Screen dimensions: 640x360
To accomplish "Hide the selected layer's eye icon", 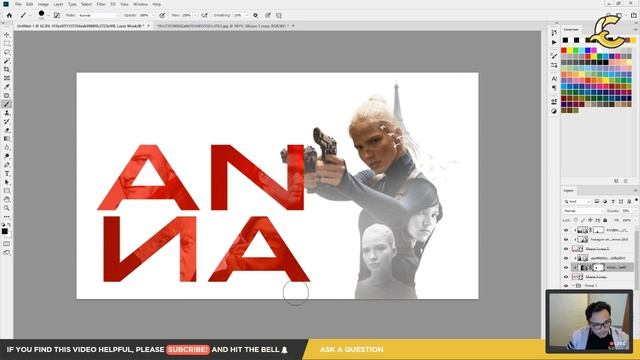I will point(566,268).
